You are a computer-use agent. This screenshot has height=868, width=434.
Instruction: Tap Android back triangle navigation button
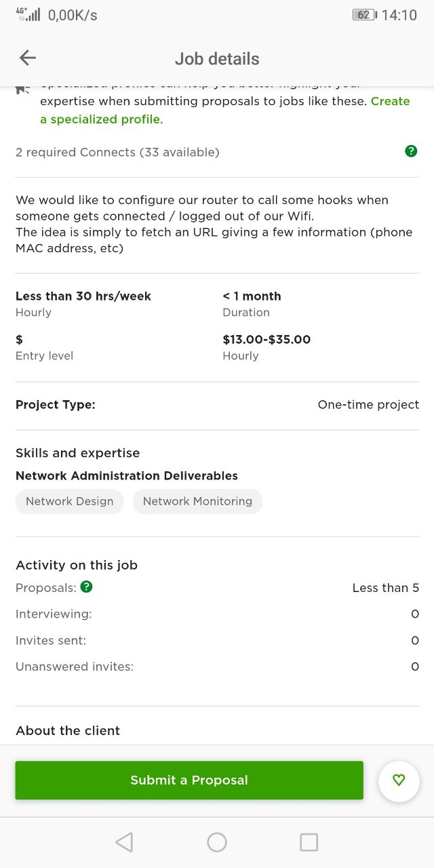[124, 842]
